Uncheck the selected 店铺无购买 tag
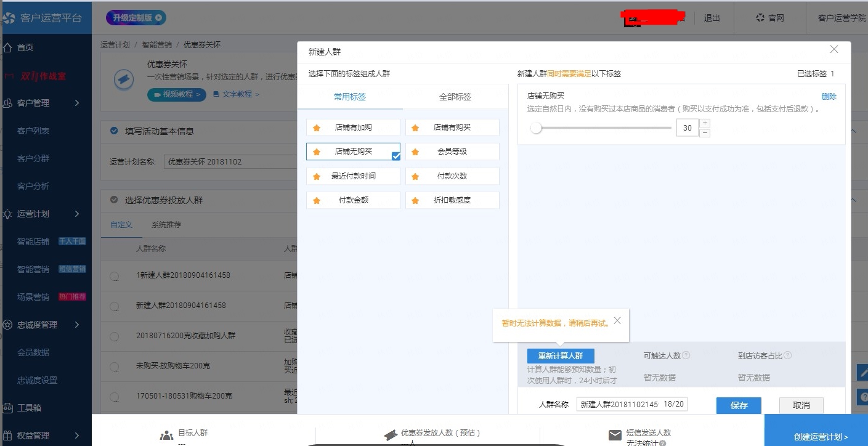 (x=353, y=152)
